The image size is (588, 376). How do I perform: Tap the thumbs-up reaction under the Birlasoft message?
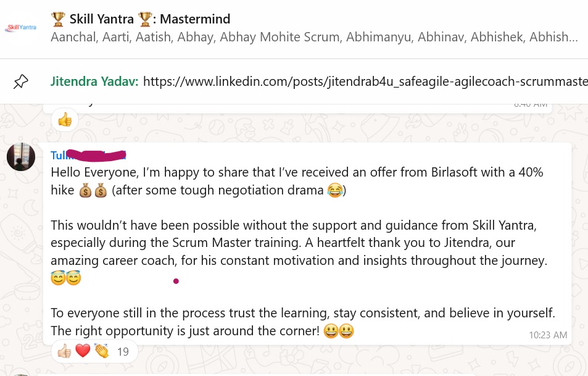pyautogui.click(x=64, y=352)
